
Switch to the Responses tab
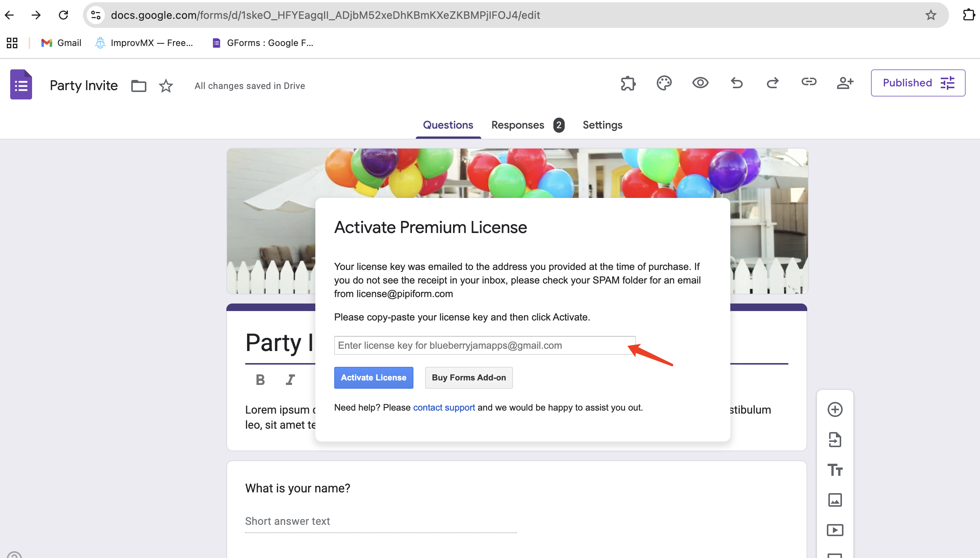[x=518, y=125]
